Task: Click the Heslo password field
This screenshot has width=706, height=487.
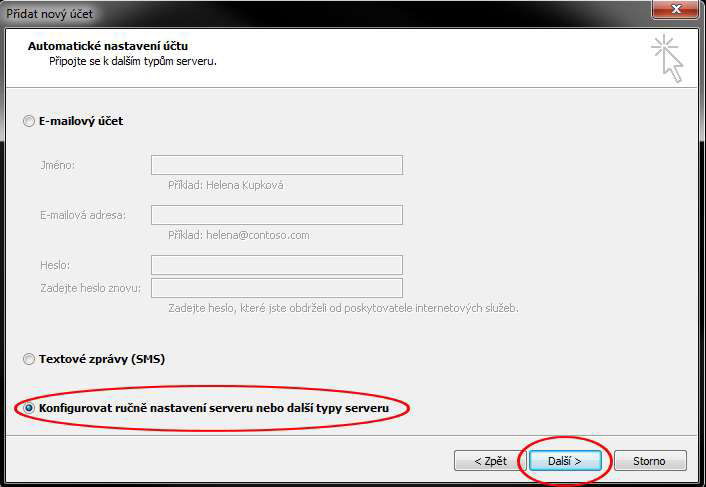Action: [x=276, y=265]
